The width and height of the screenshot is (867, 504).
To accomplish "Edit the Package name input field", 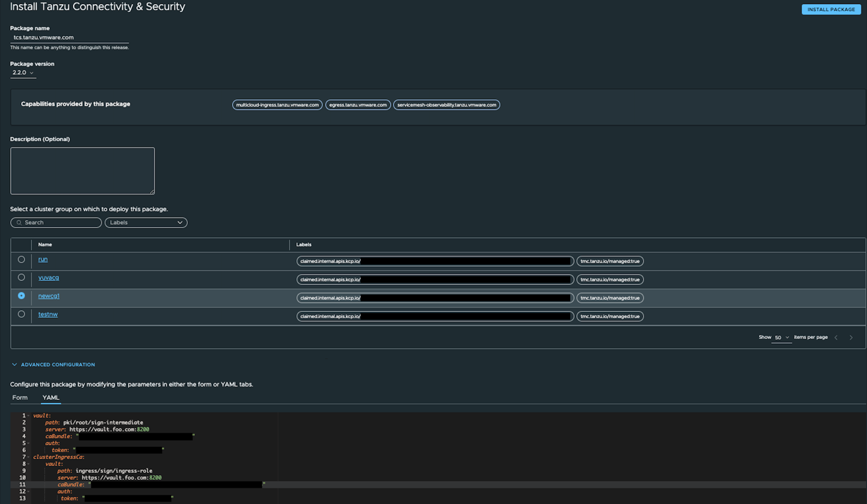I will tap(69, 37).
